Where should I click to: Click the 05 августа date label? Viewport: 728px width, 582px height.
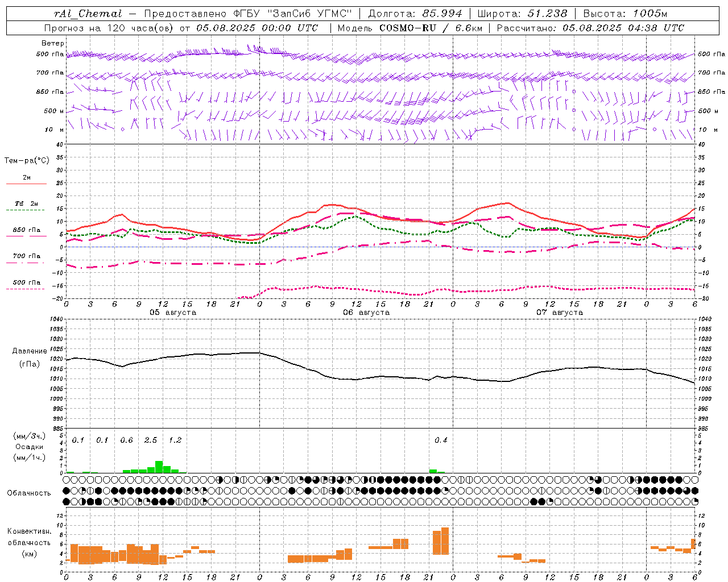(173, 313)
